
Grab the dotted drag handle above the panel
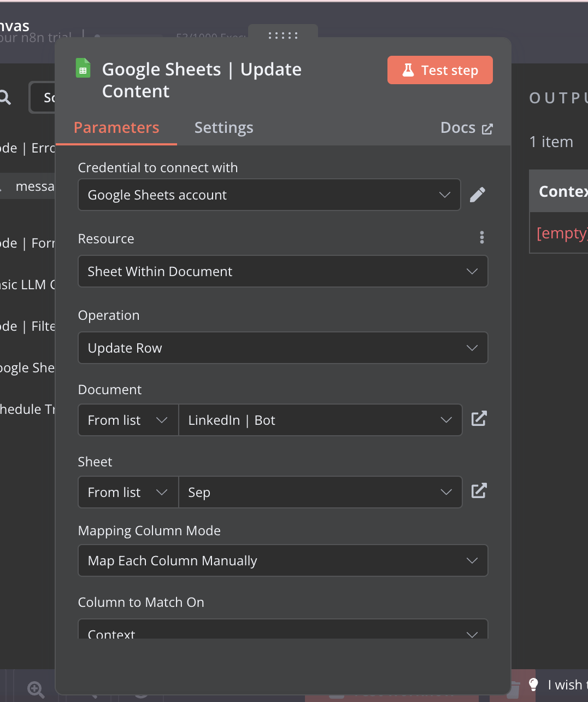pyautogui.click(x=283, y=36)
